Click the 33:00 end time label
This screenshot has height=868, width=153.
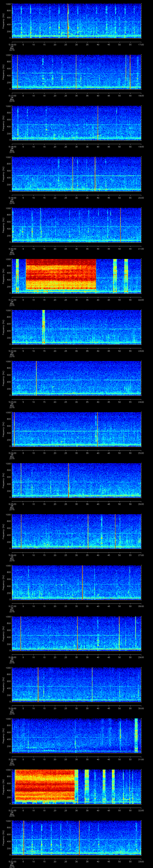[141, 861]
